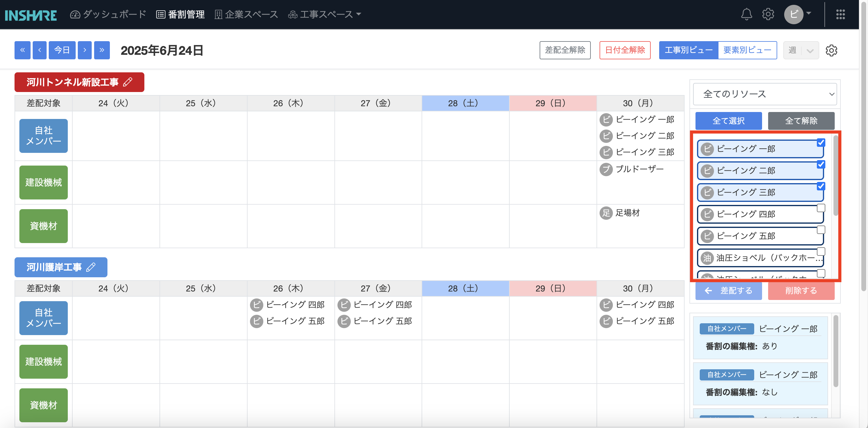Open 企業スペース in the navigation
The image size is (868, 428).
(246, 14)
